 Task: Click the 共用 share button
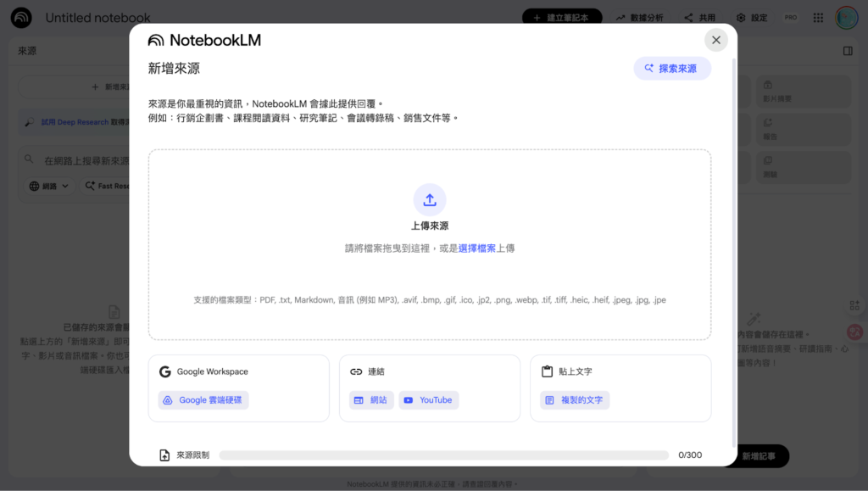pyautogui.click(x=699, y=17)
